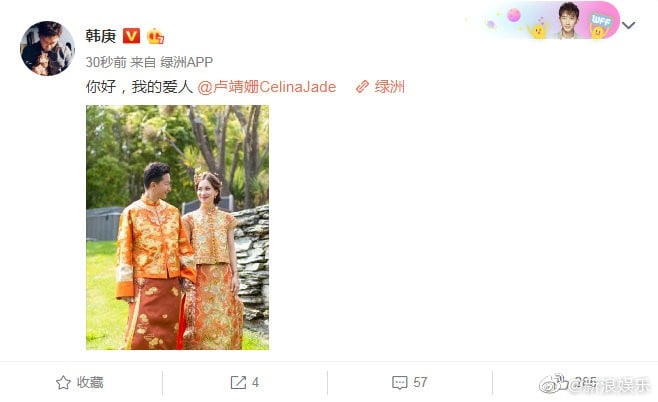Open 韩庚's circular profile avatar
The height and width of the screenshot is (402, 658).
coord(47,48)
